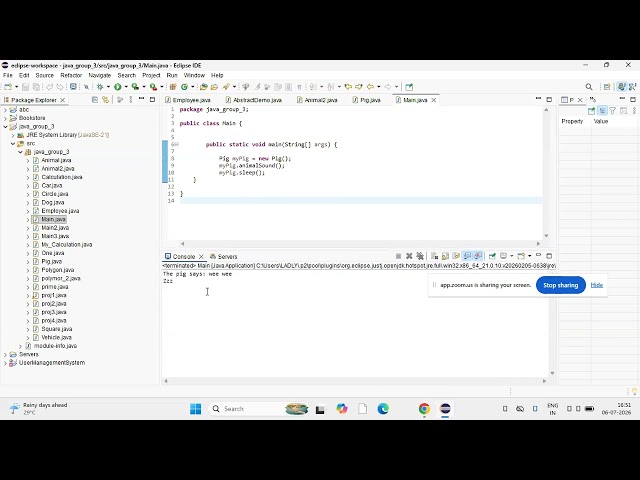Toggle Word Wrap in Console toolbar
Image resolution: width=640 pixels, height=480 pixels.
[456, 256]
